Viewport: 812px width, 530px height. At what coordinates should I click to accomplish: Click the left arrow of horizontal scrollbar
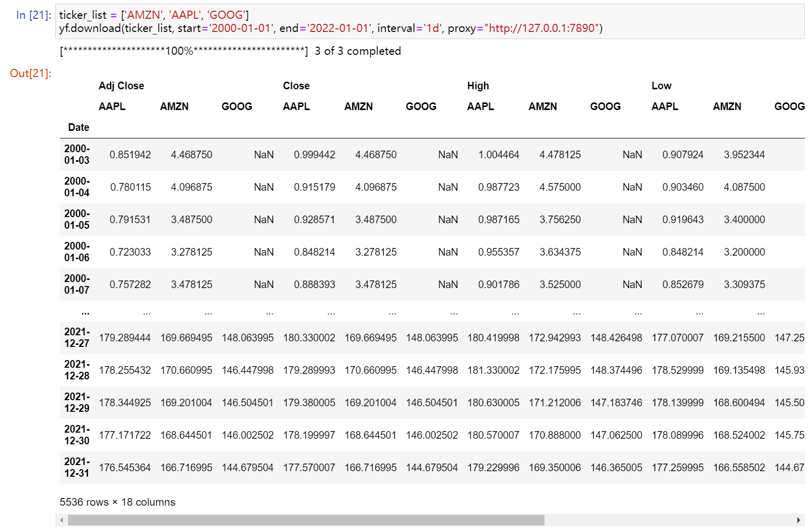tap(62, 520)
